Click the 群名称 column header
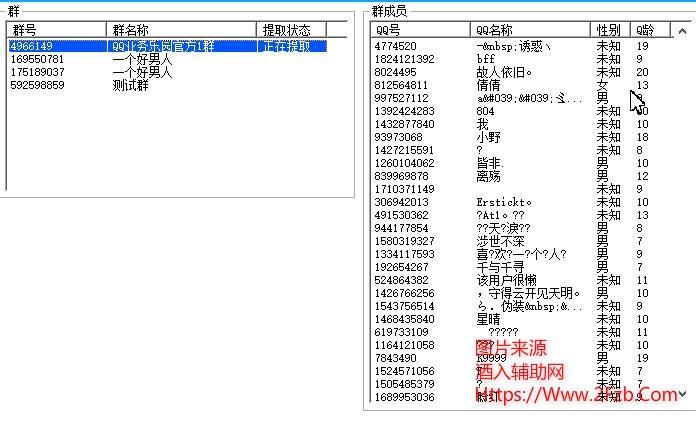 (x=181, y=31)
